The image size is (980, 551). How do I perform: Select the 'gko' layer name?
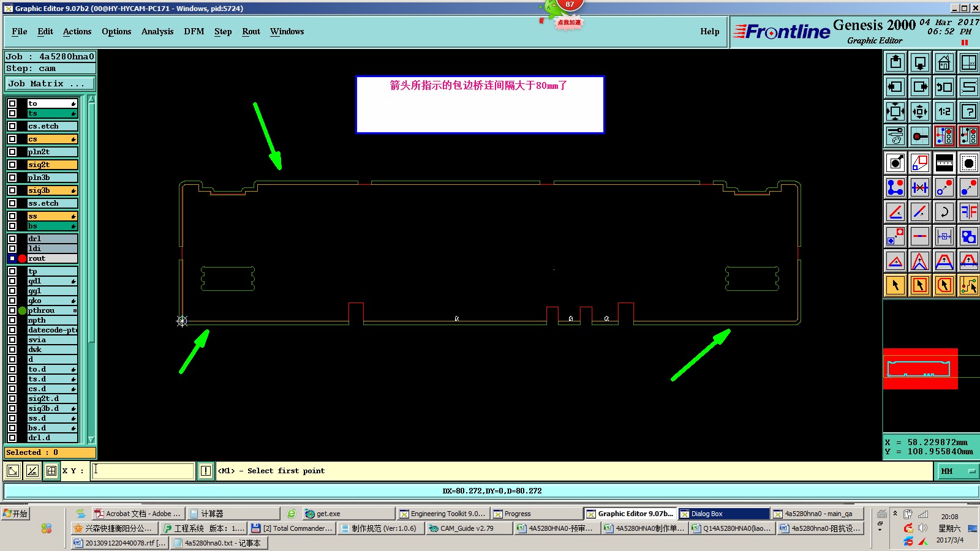(53, 301)
